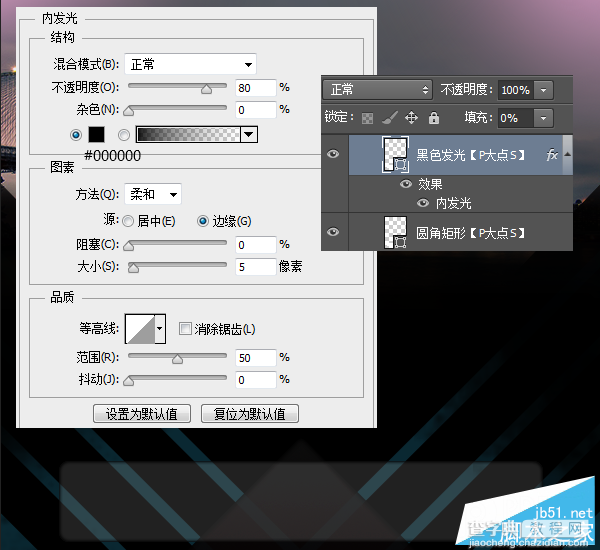Viewport: 600px width, 550px height.
Task: Click the 大小 input showing 5
Action: pos(256,267)
